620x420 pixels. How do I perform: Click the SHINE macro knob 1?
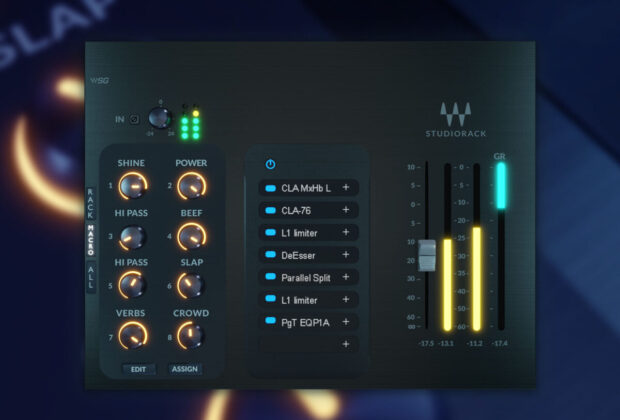133,186
